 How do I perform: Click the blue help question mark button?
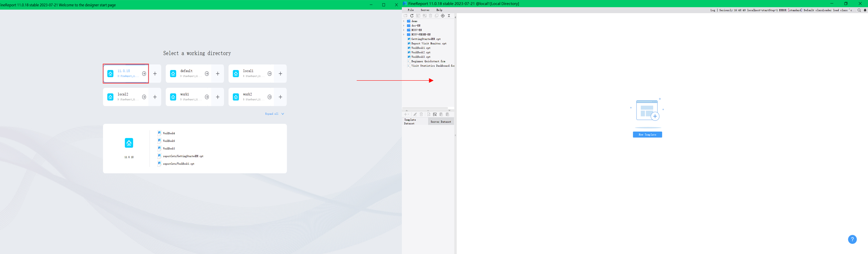click(852, 239)
